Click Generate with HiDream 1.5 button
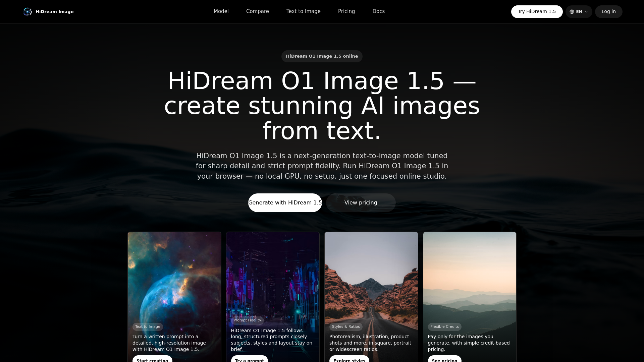644x362 pixels. (285, 203)
